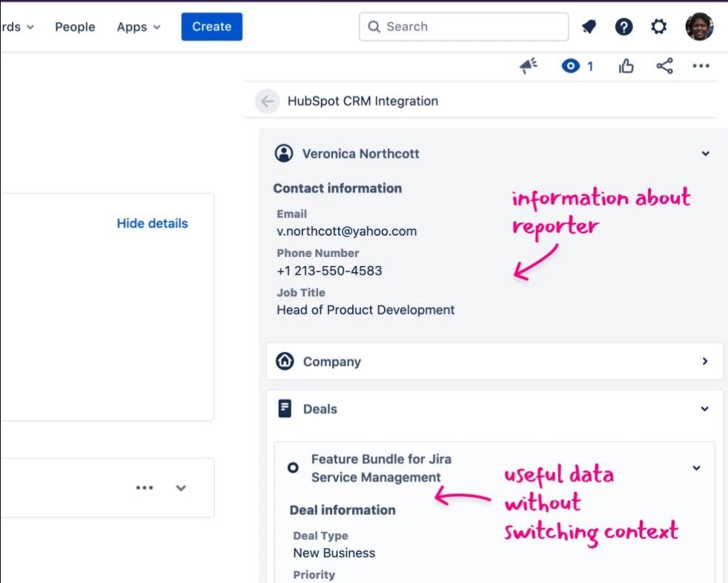The image size is (728, 583).
Task: Open Jira settings gear icon
Action: click(658, 27)
